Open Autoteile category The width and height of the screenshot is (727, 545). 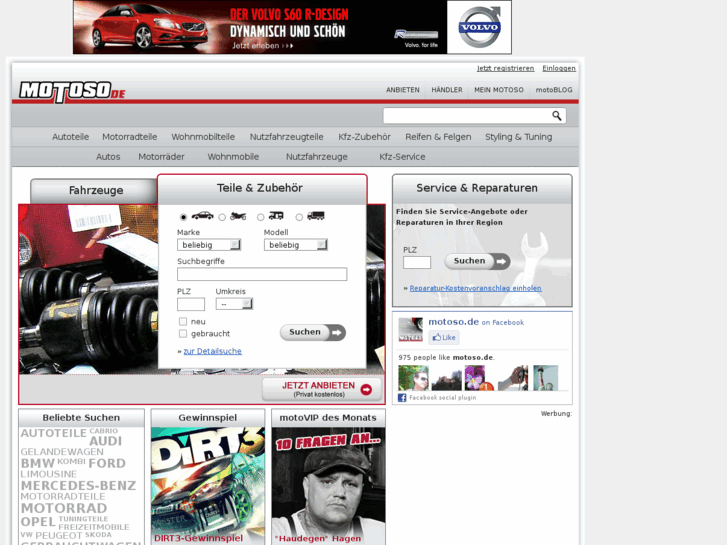(70, 137)
